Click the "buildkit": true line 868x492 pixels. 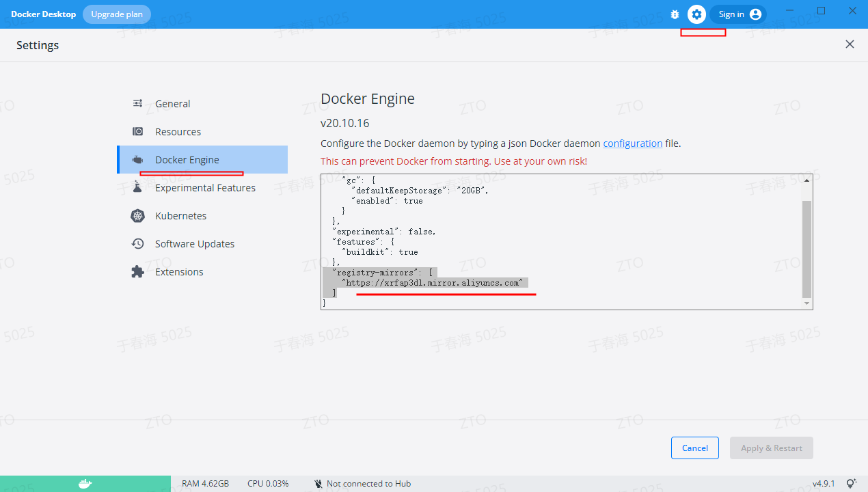pos(379,252)
